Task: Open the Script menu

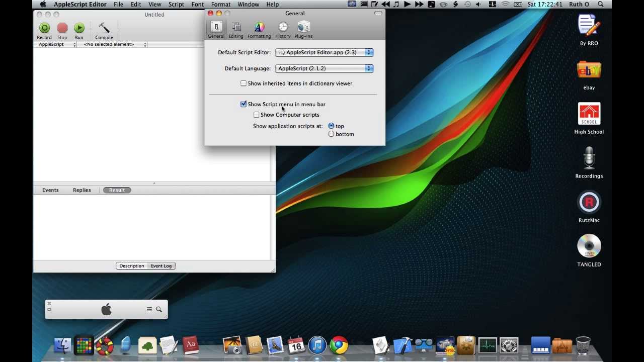Action: (176, 5)
